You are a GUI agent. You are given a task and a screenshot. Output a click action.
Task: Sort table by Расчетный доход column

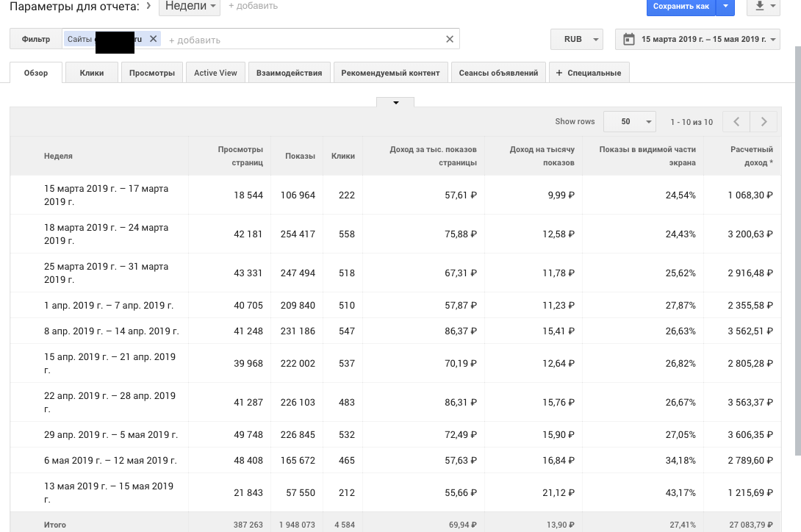coord(751,156)
